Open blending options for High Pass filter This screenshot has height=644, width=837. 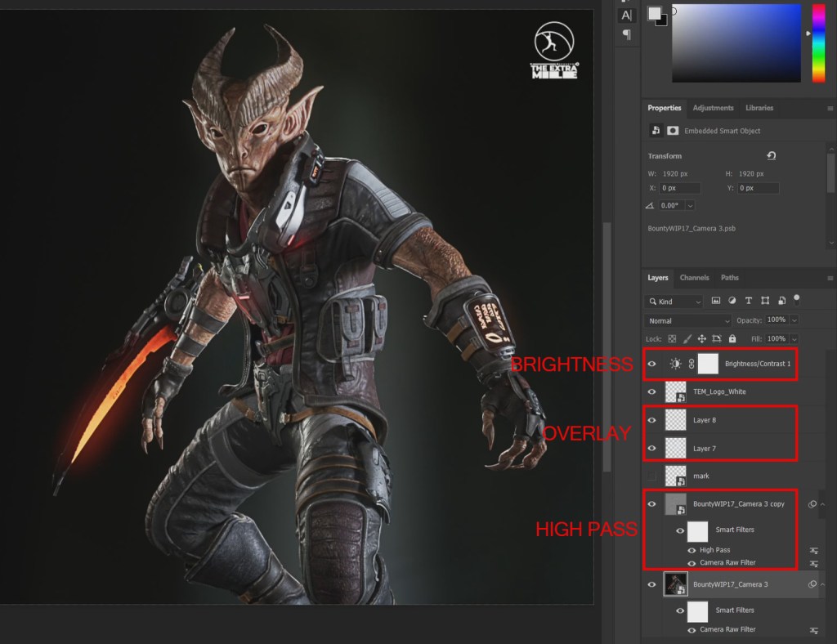813,550
